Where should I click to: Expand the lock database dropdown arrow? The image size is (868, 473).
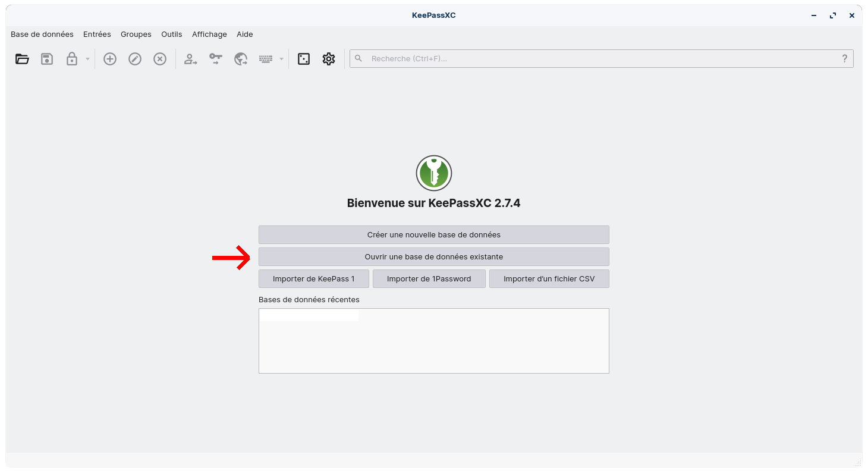coord(87,59)
